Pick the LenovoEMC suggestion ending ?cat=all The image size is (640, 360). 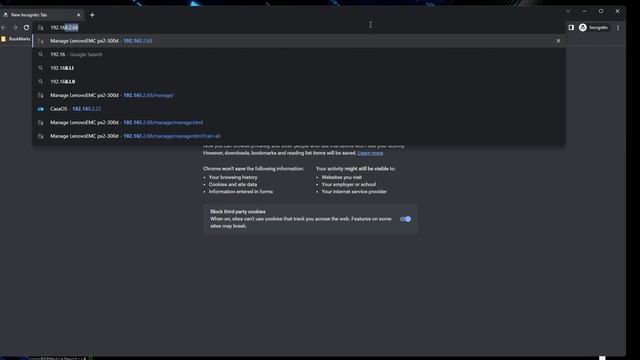tap(299, 136)
